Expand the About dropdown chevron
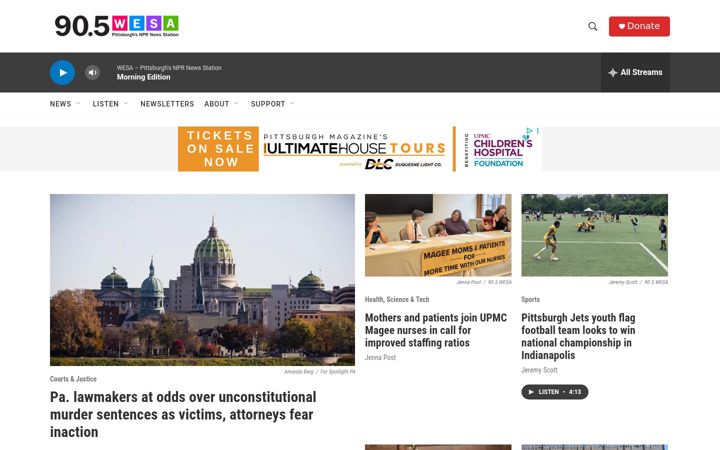This screenshot has width=720, height=450. click(236, 104)
